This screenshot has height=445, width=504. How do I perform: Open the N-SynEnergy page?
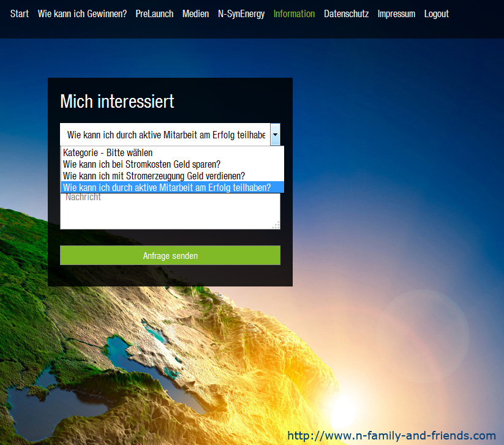tap(241, 13)
